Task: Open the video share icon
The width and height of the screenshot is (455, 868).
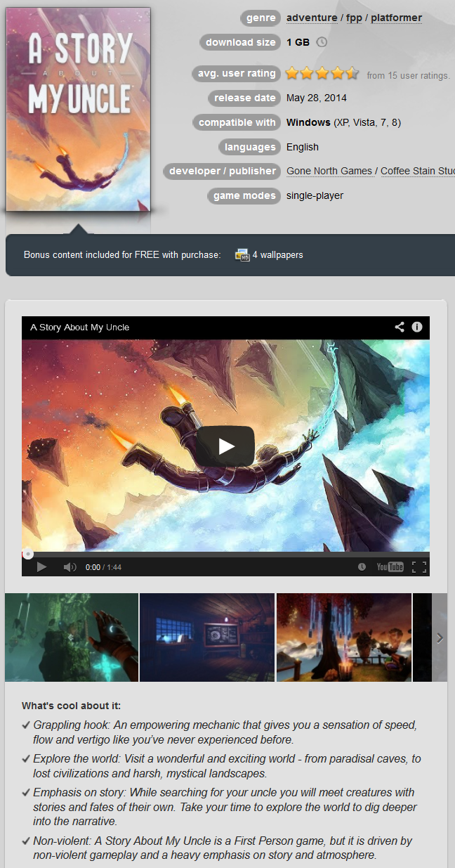Action: [x=400, y=327]
